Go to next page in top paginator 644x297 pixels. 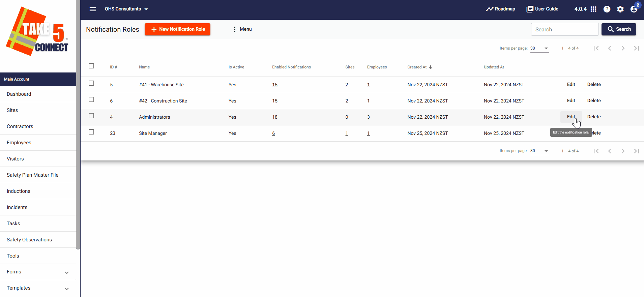click(623, 48)
